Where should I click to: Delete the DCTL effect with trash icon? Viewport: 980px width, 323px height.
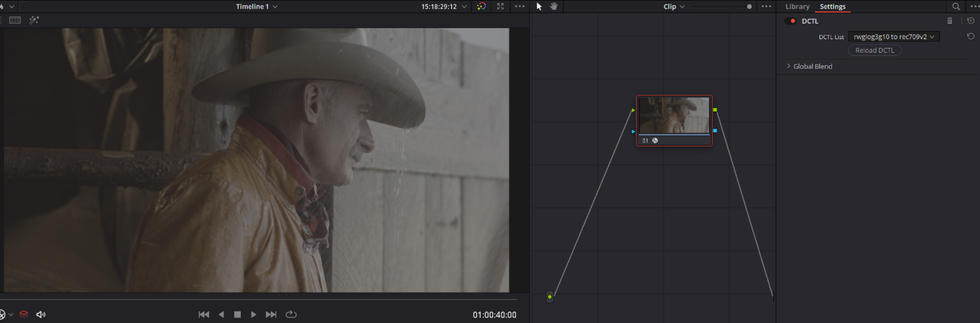tap(950, 21)
